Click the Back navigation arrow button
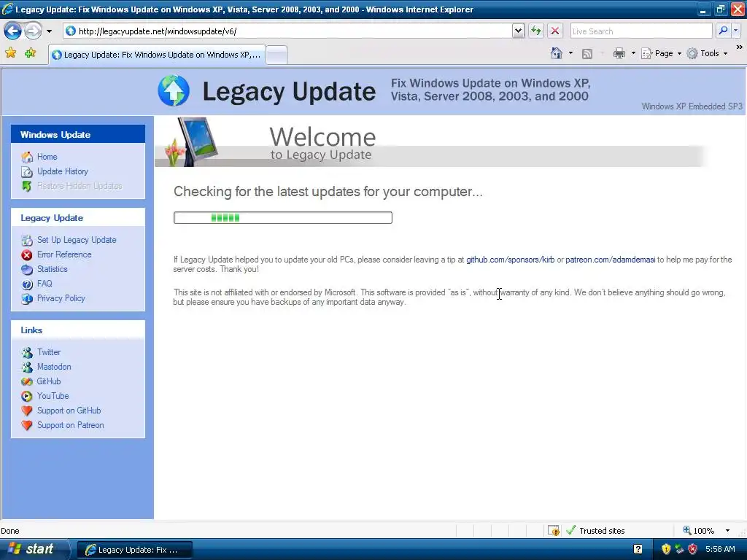Viewport: 747px width, 560px height. click(13, 31)
